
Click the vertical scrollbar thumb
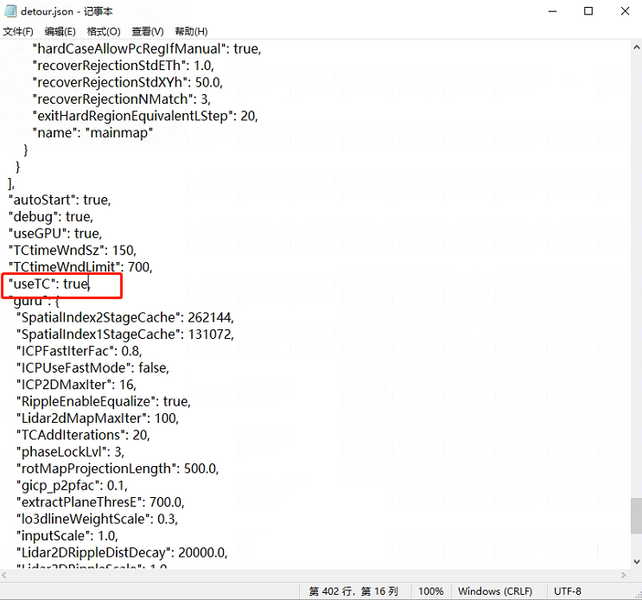635,516
